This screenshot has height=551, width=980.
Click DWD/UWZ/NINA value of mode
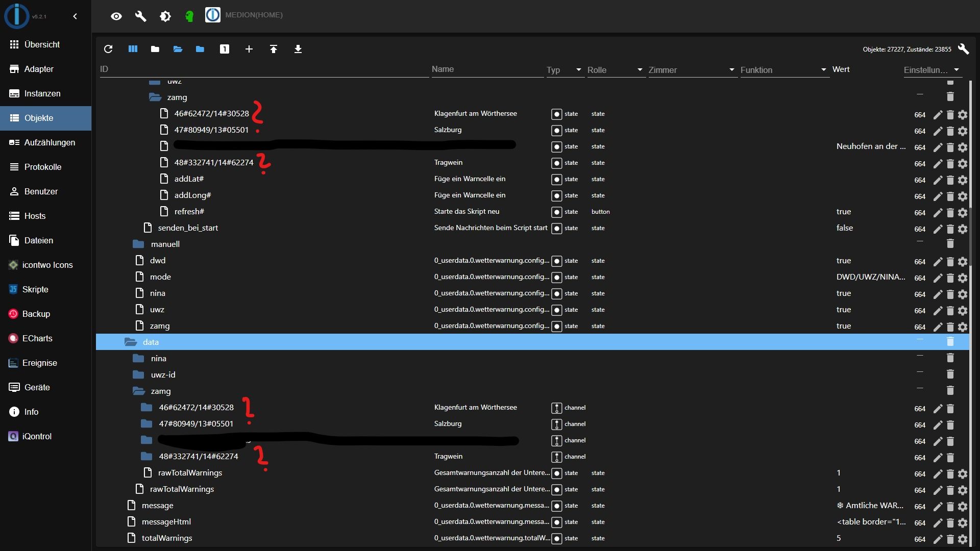pos(871,277)
